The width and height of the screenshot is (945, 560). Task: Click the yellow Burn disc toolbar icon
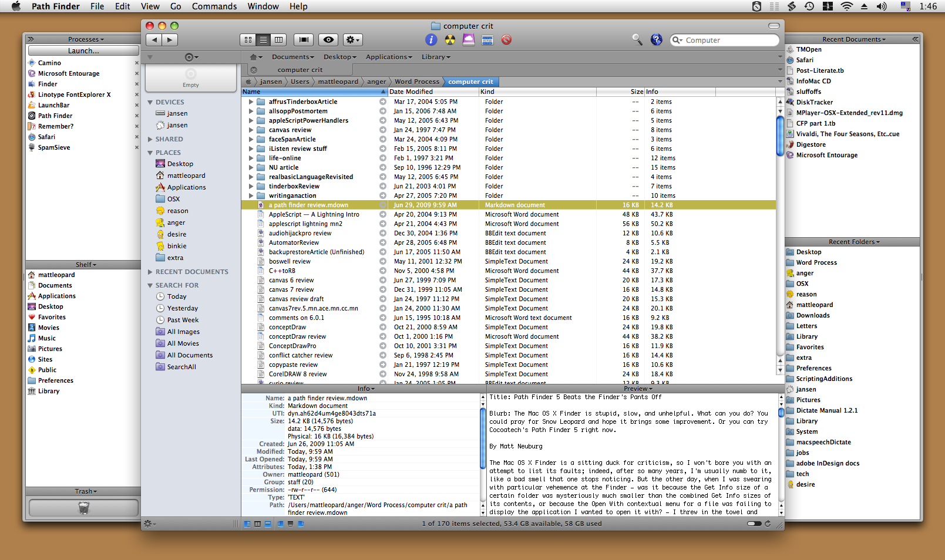(450, 40)
